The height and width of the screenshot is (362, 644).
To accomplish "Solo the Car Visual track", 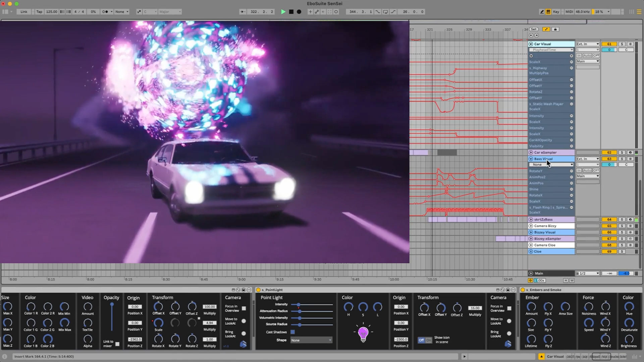I will pos(622,44).
